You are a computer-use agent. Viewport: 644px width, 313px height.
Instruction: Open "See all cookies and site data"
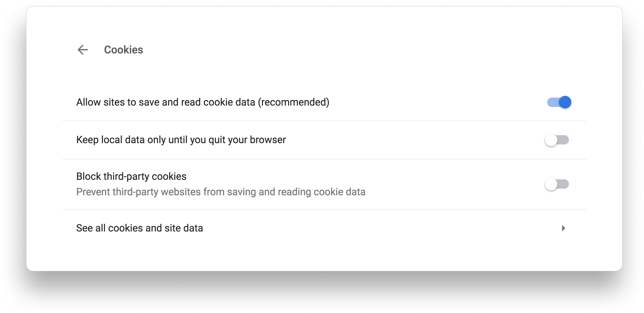[x=139, y=228]
